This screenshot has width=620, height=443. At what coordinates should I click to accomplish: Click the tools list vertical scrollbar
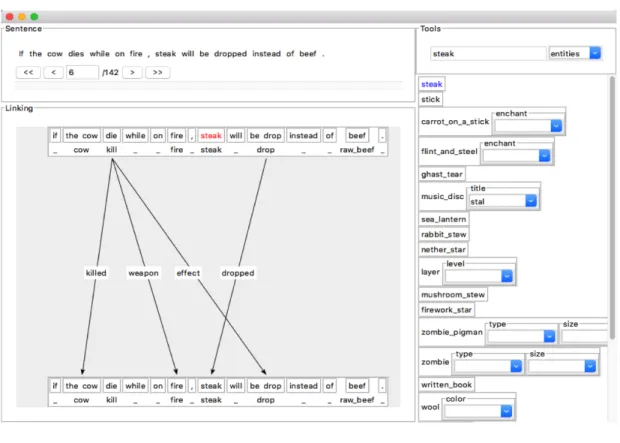612,208
